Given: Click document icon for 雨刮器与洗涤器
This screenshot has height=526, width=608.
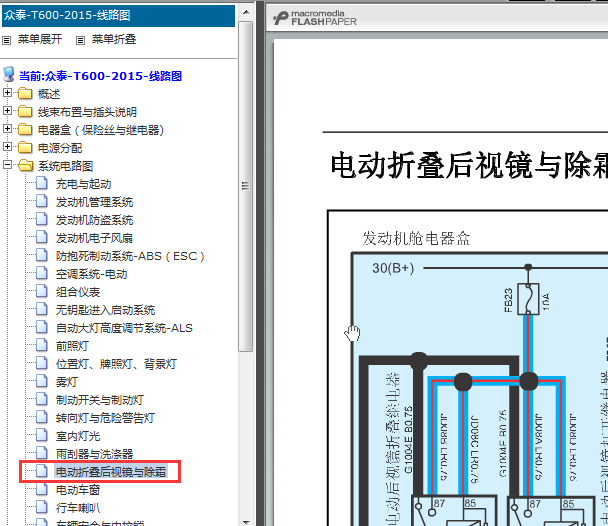Looking at the screenshot, I should click(x=42, y=453).
